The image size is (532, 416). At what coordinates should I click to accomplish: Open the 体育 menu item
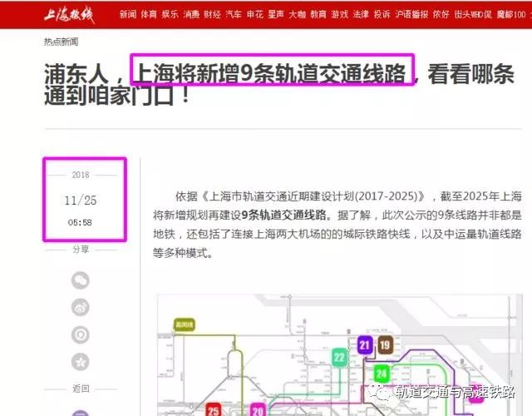click(149, 14)
